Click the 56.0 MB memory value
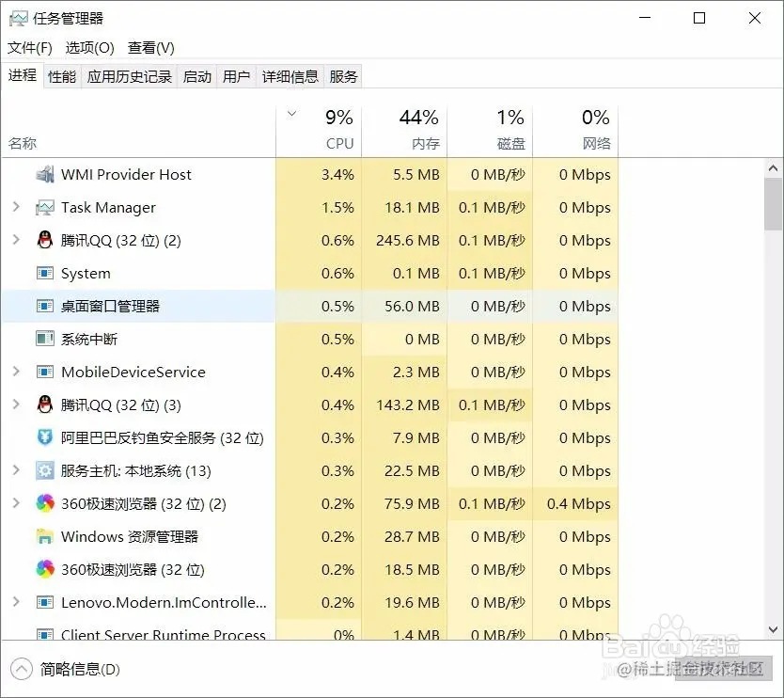The width and height of the screenshot is (784, 698). click(412, 306)
